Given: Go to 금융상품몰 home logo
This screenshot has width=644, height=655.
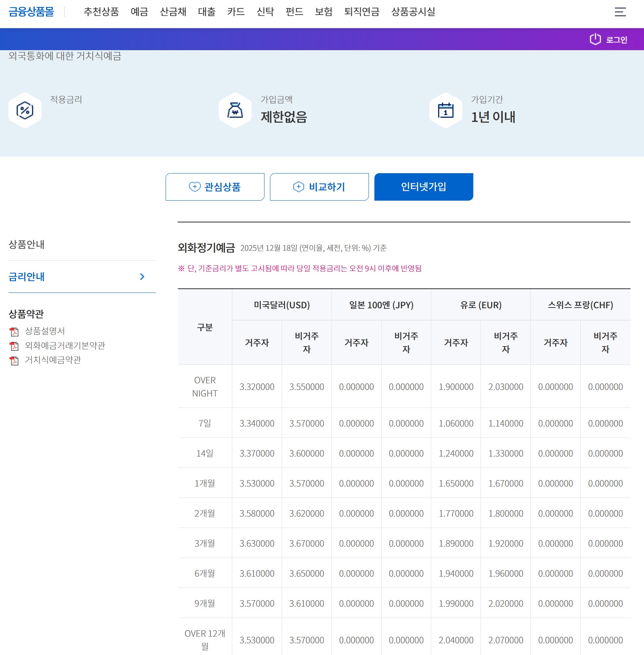Looking at the screenshot, I should click(x=31, y=12).
